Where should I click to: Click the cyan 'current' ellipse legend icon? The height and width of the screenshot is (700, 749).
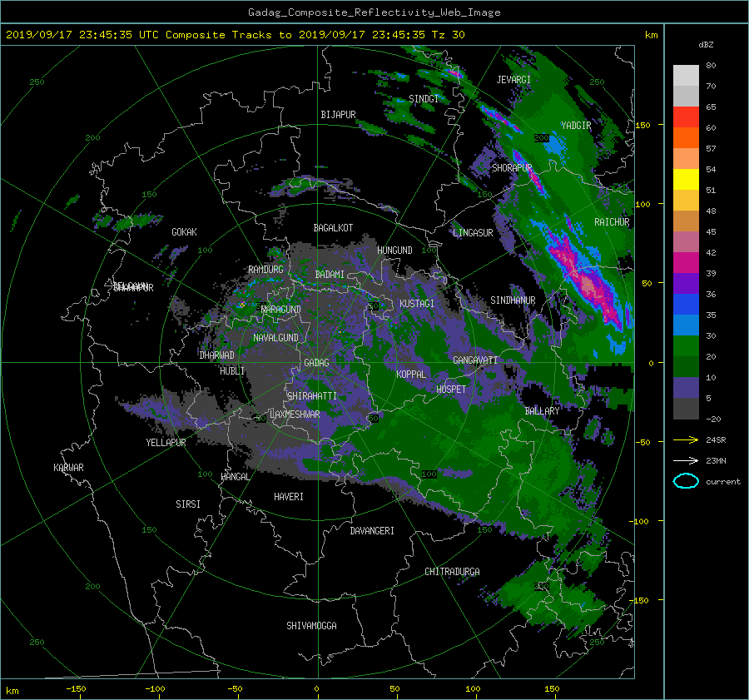(686, 481)
